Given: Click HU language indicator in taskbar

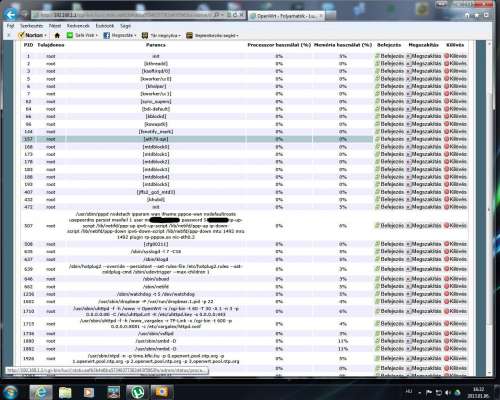Looking at the screenshot, I should (409, 392).
